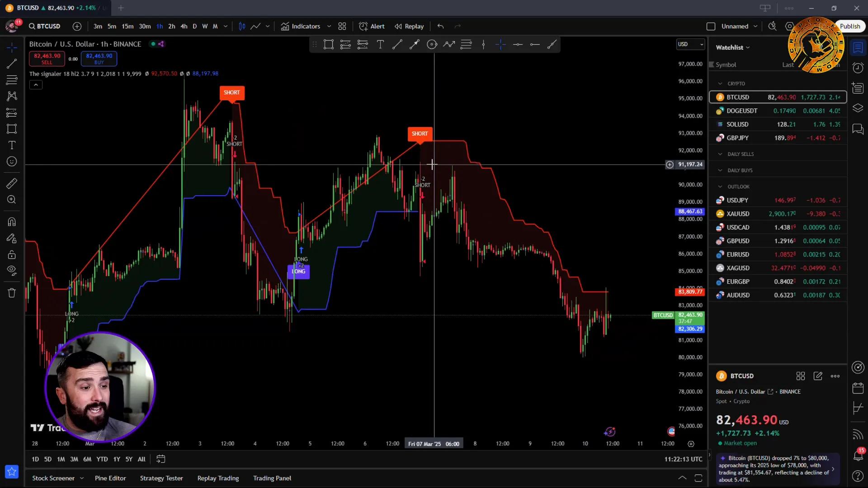Image resolution: width=868 pixels, height=488 pixels.
Task: Click the undo arrow
Action: coord(440,26)
